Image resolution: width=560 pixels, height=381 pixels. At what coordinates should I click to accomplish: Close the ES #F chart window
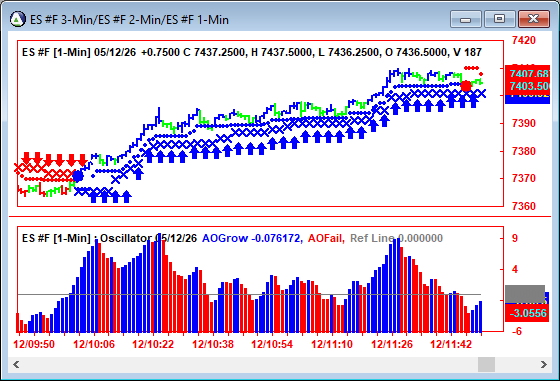534,19
